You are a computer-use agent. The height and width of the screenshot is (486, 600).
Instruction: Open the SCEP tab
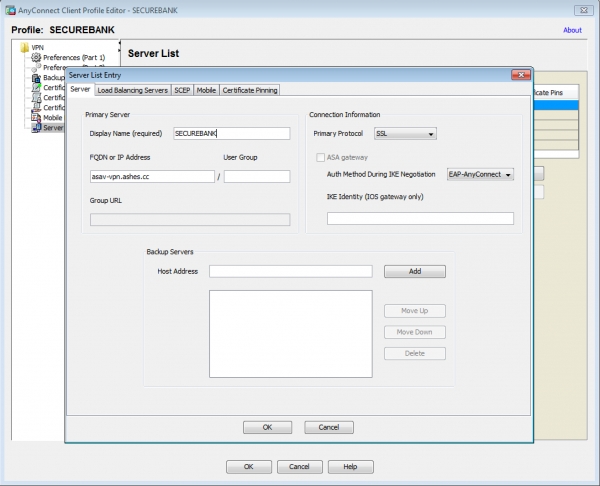(x=182, y=90)
